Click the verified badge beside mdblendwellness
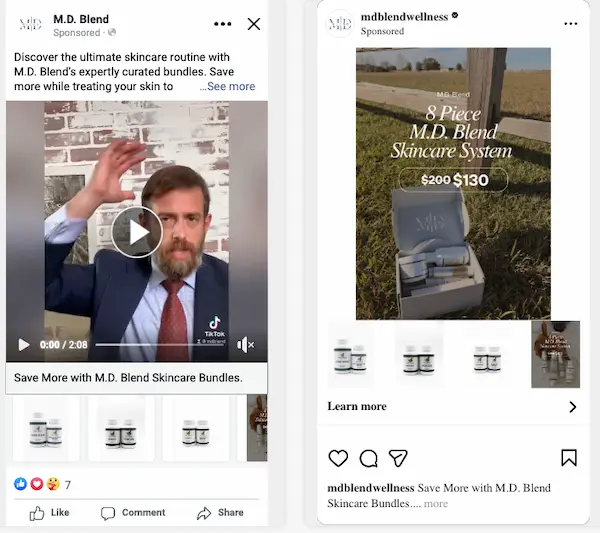Screen dimensions: 600x533 coord(455,15)
